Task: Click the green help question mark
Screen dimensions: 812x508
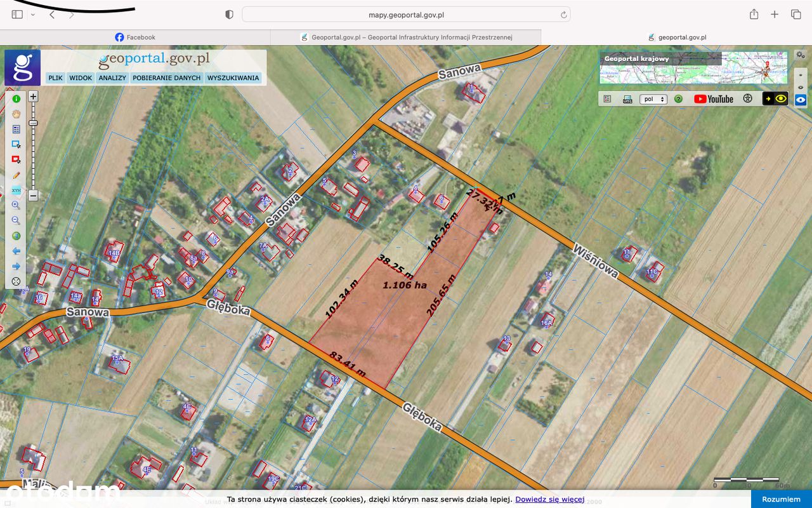Action: (x=678, y=99)
